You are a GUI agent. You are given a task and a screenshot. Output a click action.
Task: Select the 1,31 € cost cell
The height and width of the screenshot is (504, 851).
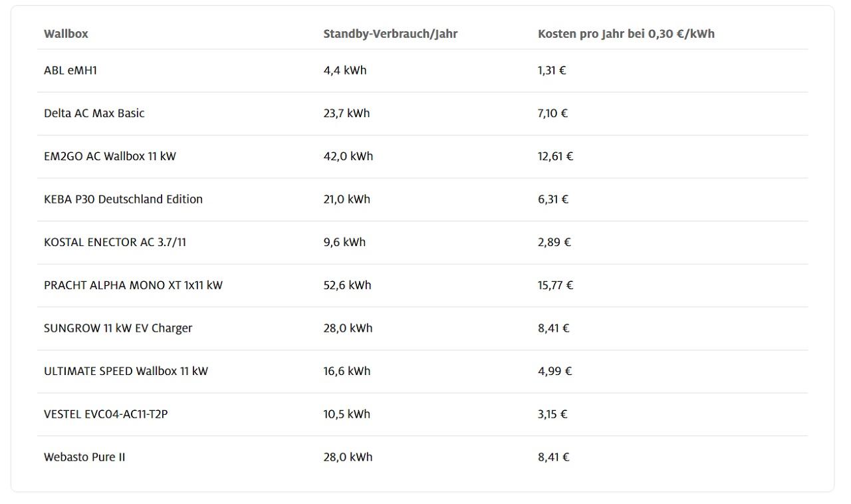coord(552,70)
